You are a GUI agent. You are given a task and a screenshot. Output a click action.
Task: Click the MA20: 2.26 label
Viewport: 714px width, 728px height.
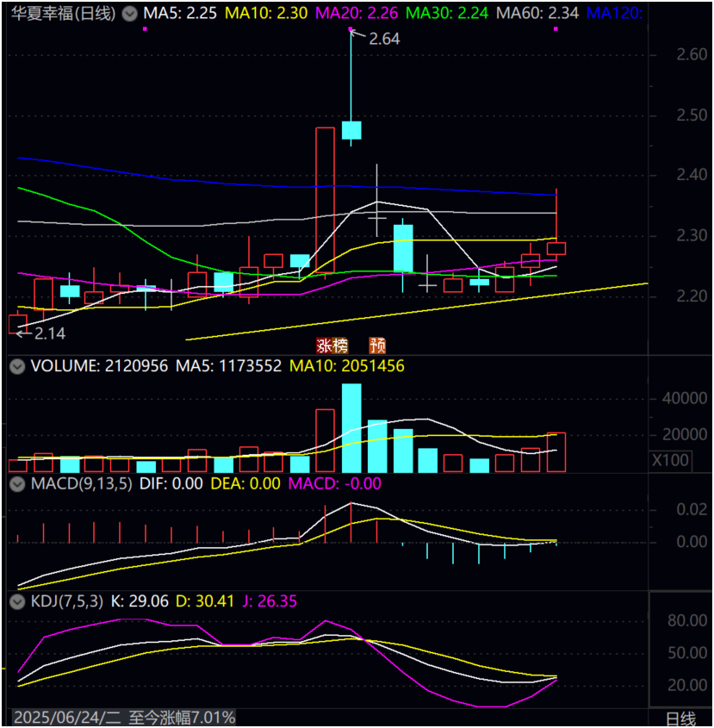(x=357, y=14)
